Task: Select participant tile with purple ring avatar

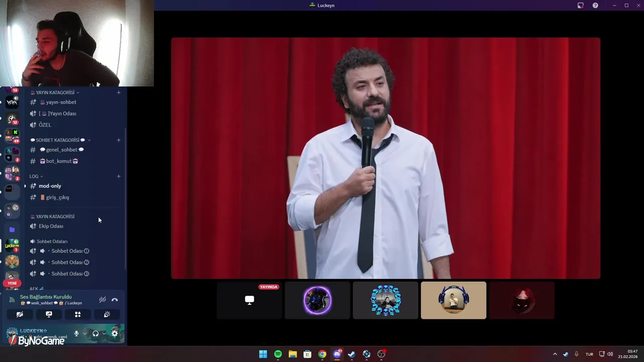Action: click(x=317, y=300)
